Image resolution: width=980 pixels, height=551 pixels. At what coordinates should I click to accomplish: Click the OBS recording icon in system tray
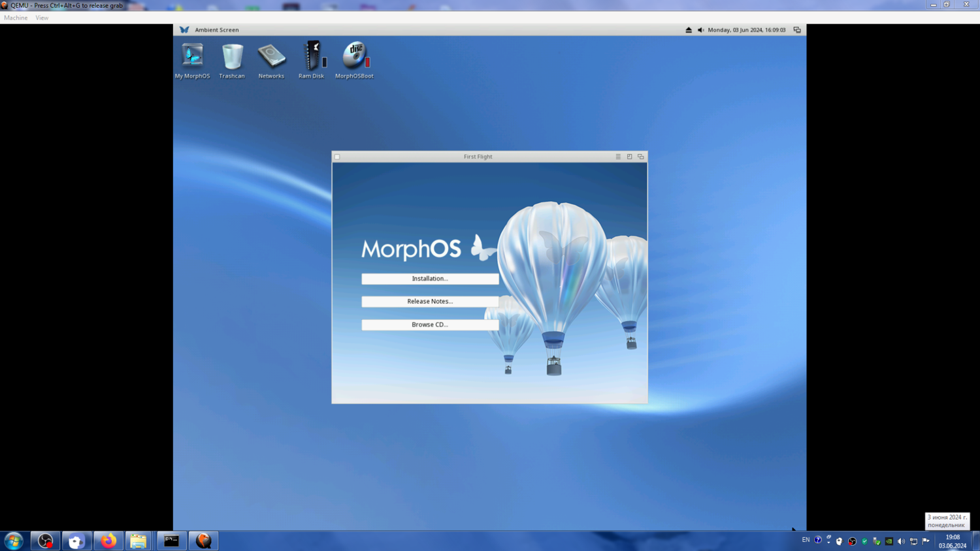coord(852,541)
